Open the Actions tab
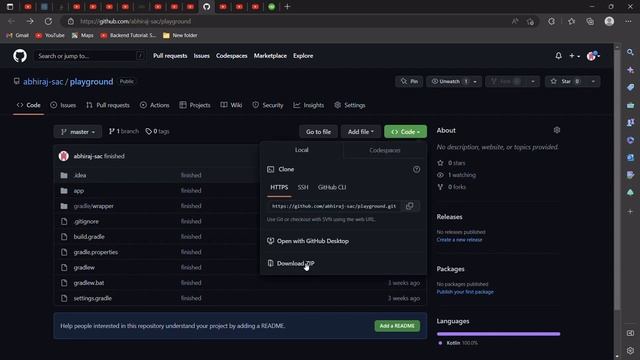640x360 pixels. click(155, 105)
